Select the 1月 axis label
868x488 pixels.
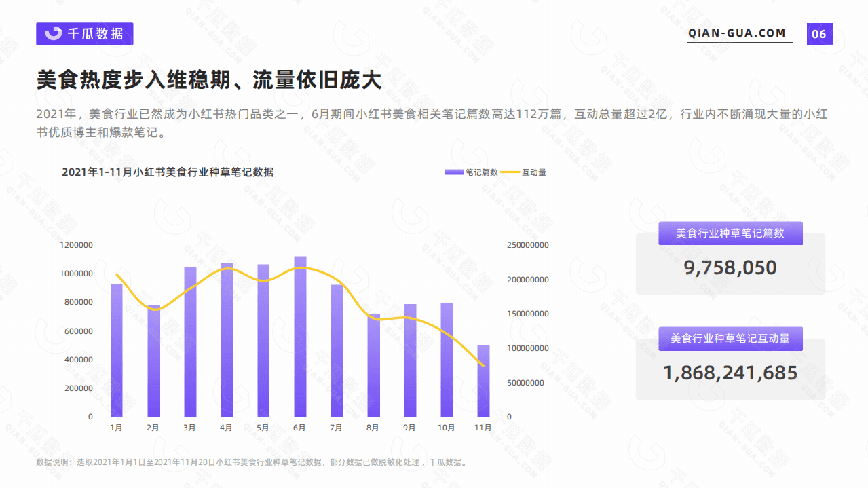pyautogui.click(x=116, y=428)
